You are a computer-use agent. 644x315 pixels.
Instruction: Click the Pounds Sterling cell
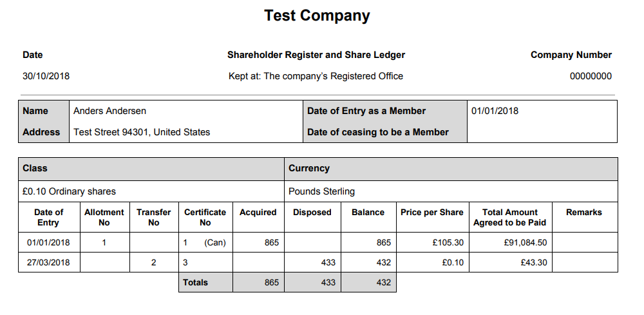(451, 191)
